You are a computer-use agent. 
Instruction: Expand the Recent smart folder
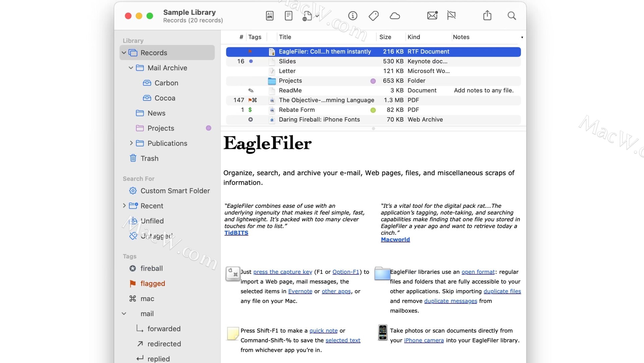124,205
